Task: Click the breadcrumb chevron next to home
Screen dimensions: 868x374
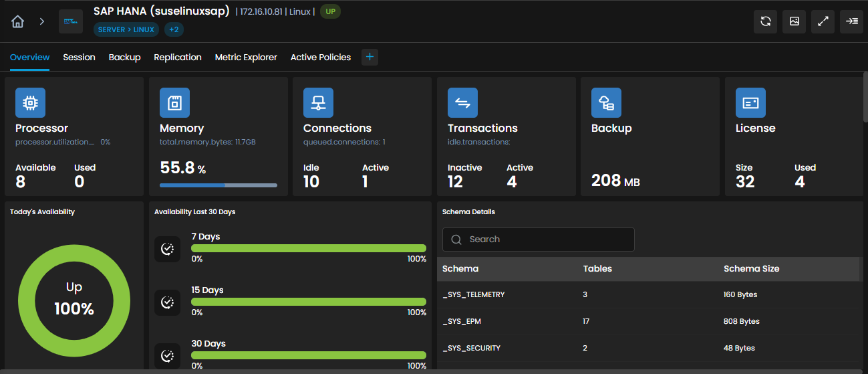Action: [x=41, y=21]
